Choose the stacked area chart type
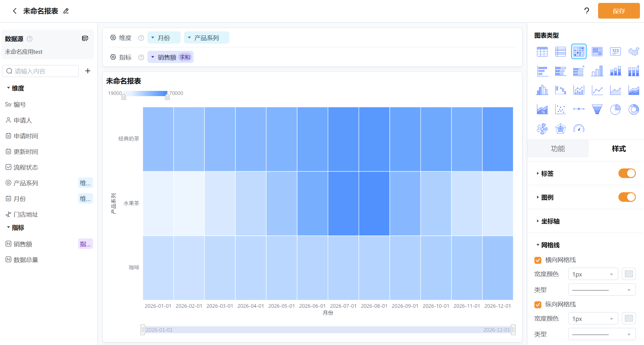644x345 pixels. point(634,90)
